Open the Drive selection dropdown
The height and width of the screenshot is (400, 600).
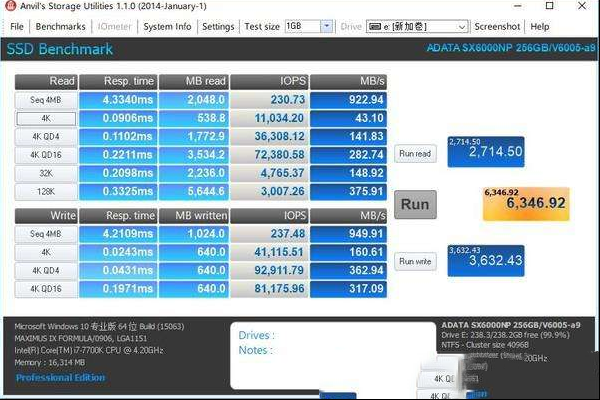coord(462,27)
